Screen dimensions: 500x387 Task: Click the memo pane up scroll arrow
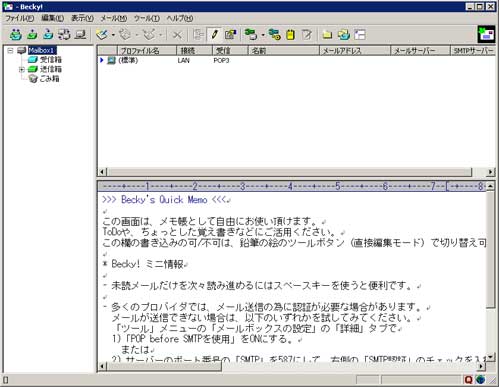490,186
